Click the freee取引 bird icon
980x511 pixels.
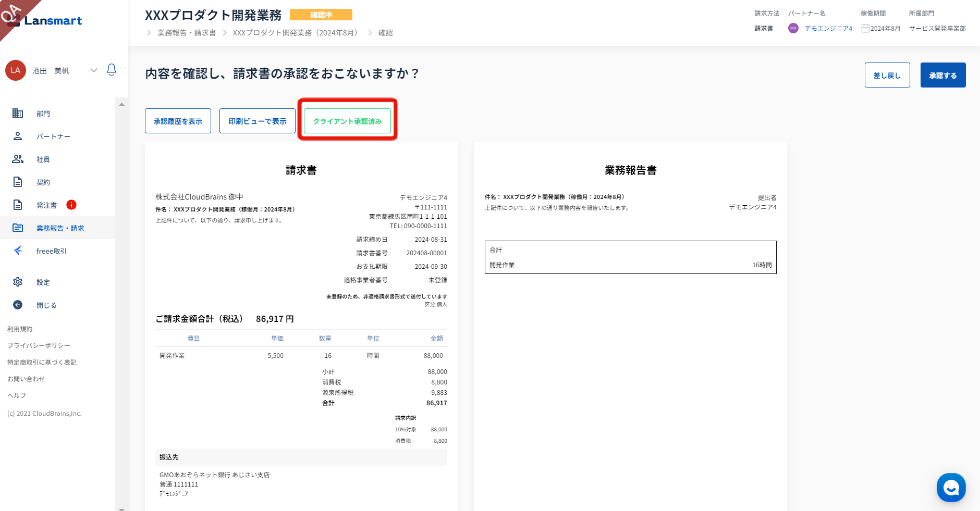[18, 251]
